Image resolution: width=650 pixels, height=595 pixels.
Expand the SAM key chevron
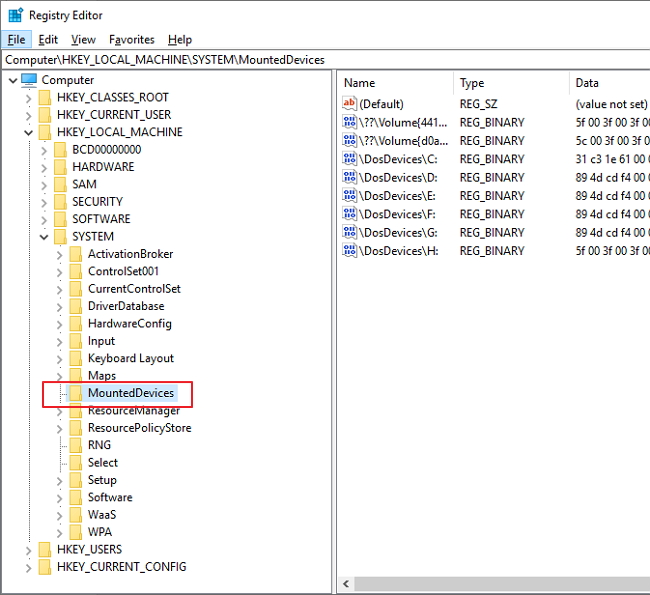(x=44, y=185)
